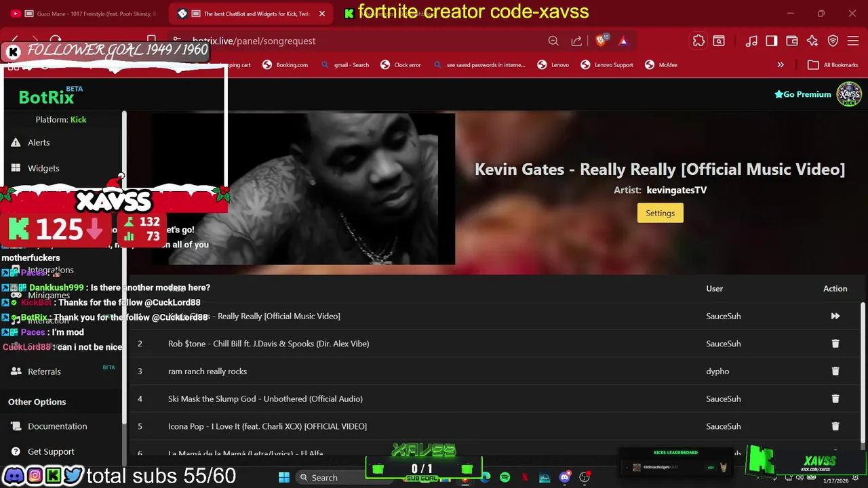The height and width of the screenshot is (488, 868).
Task: Open the Lenovo bookmark
Action: [x=553, y=65]
